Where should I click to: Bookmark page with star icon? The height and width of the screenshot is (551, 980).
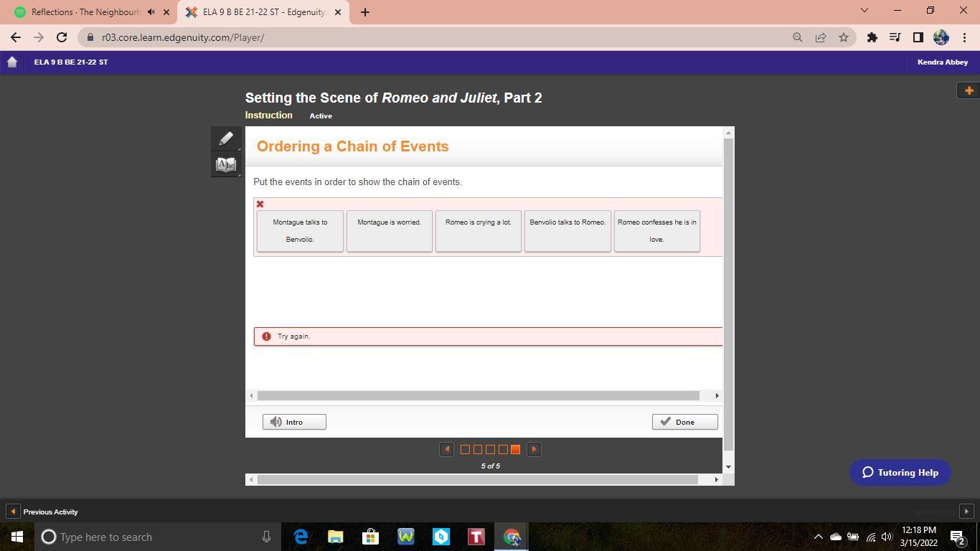click(844, 37)
